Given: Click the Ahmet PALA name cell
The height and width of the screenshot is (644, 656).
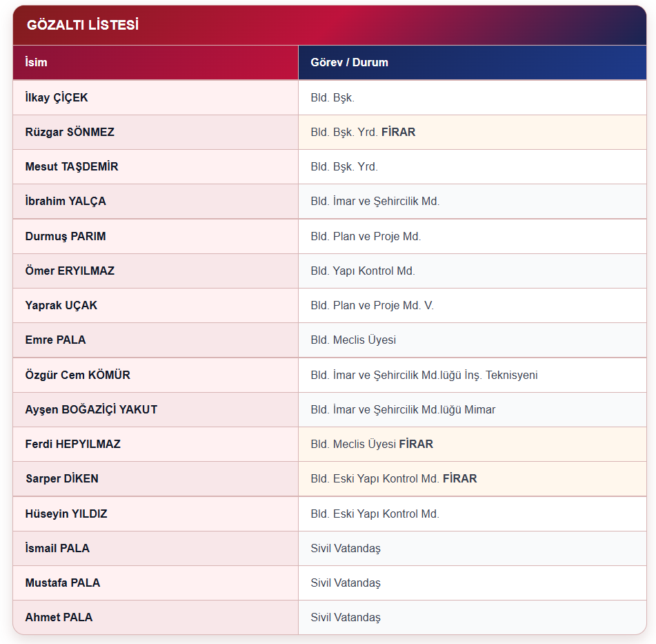Looking at the screenshot, I should [155, 617].
